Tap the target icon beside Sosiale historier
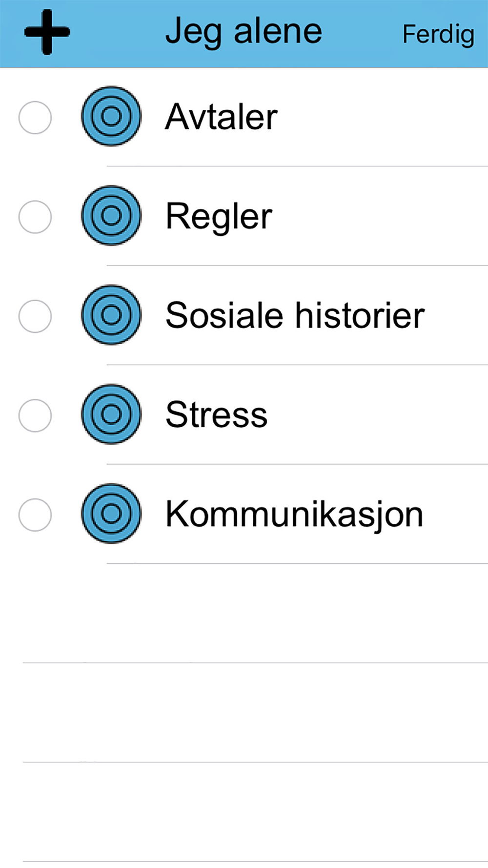The image size is (488, 868). pyautogui.click(x=111, y=315)
